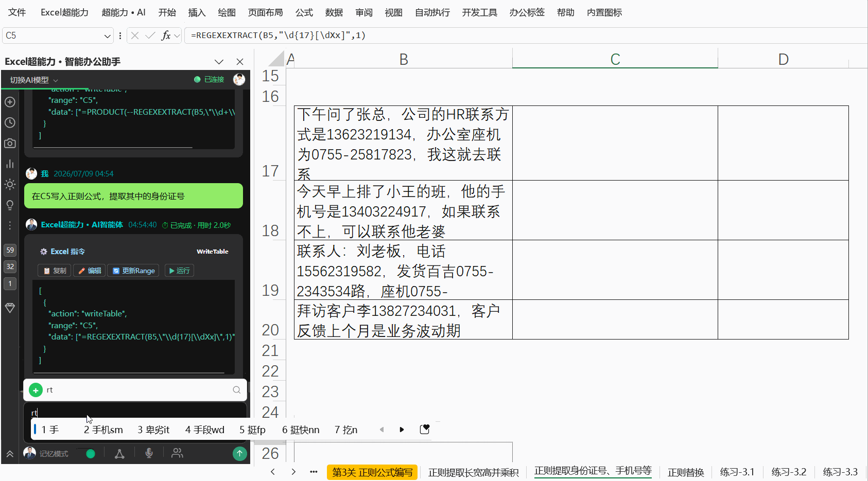The width and height of the screenshot is (868, 481).
Task: Select the 练习-3.1 sheet tab
Action: pyautogui.click(x=737, y=472)
